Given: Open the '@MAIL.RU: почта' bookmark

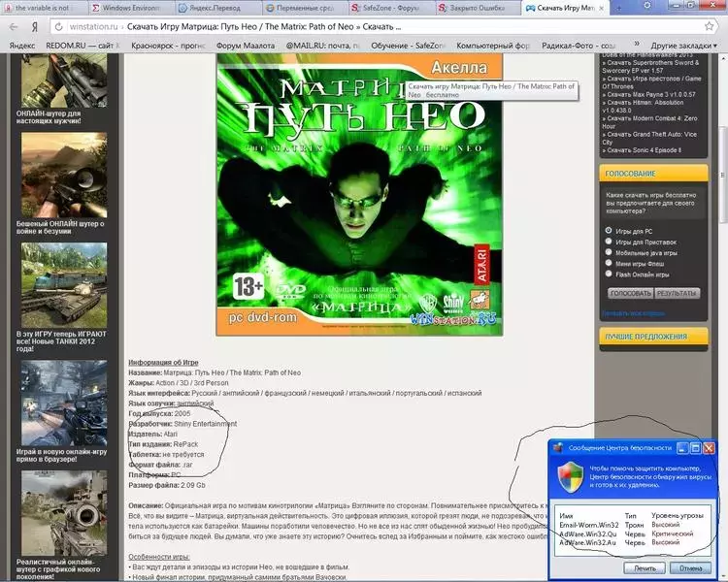Looking at the screenshot, I should (322, 46).
